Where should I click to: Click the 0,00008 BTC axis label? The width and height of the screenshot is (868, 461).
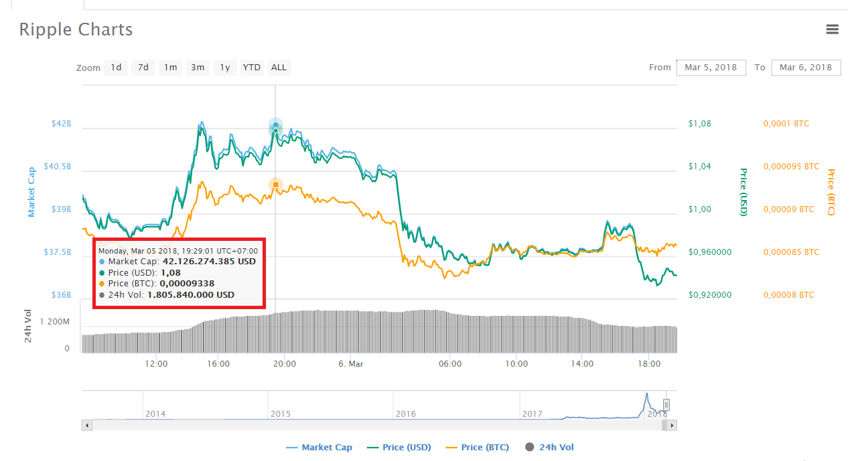(x=789, y=295)
